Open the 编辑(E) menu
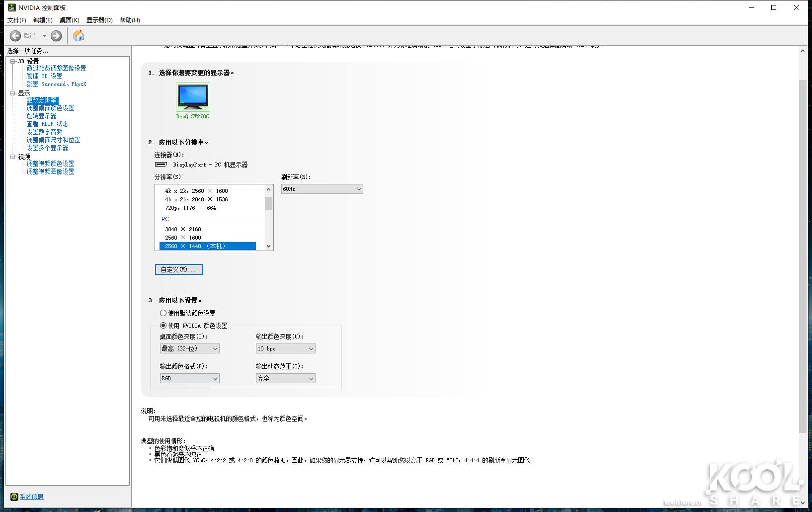 (44, 20)
